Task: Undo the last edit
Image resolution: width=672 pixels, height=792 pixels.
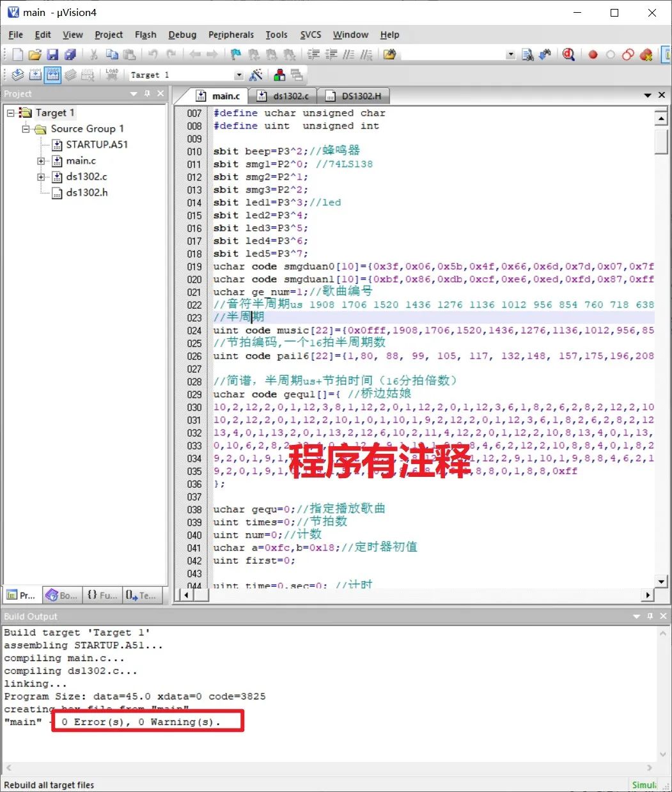Action: [x=153, y=55]
